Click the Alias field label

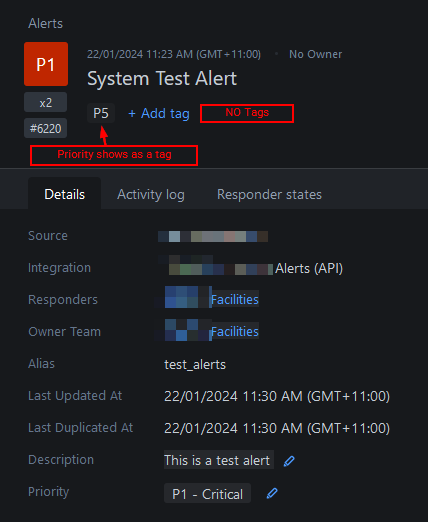(41, 364)
